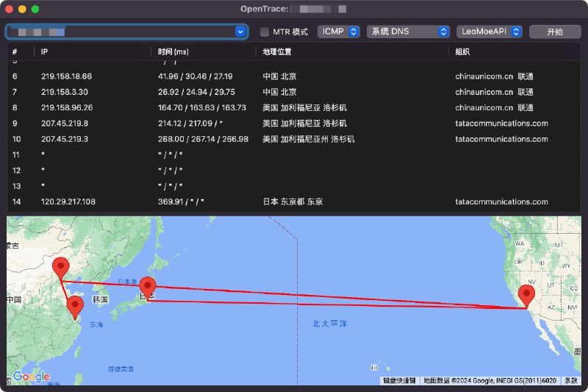The image size is (588, 392).
Task: Select hop row with IP 207.45.219.8
Action: [x=293, y=124]
